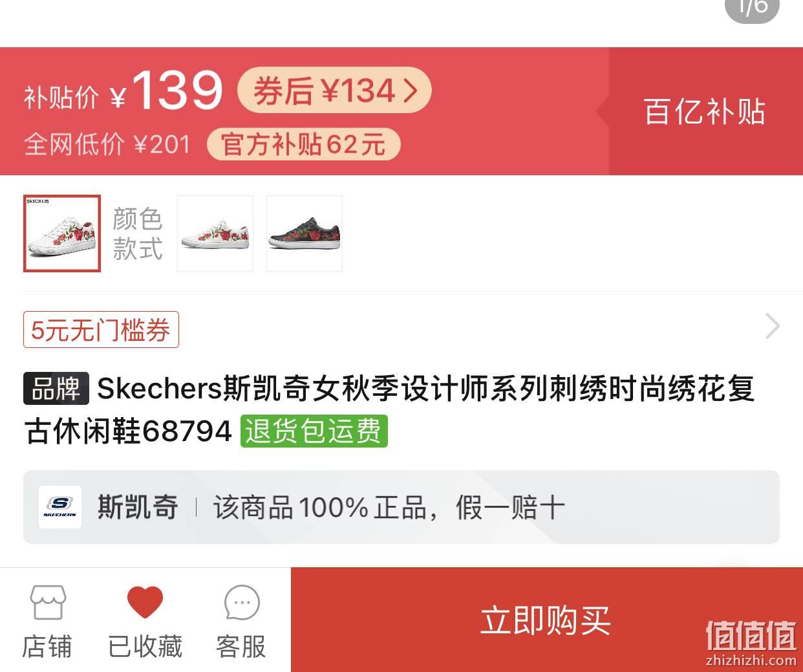The width and height of the screenshot is (803, 672).
Task: Claim the 5元无门槛券 coupon tag
Action: [x=101, y=330]
